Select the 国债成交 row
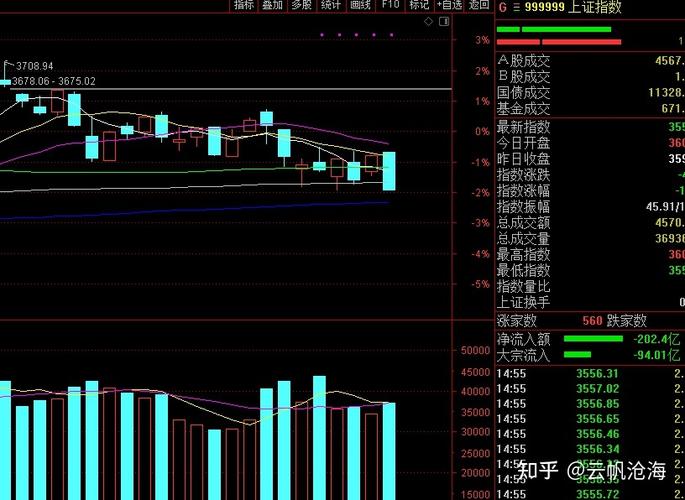 [591, 93]
